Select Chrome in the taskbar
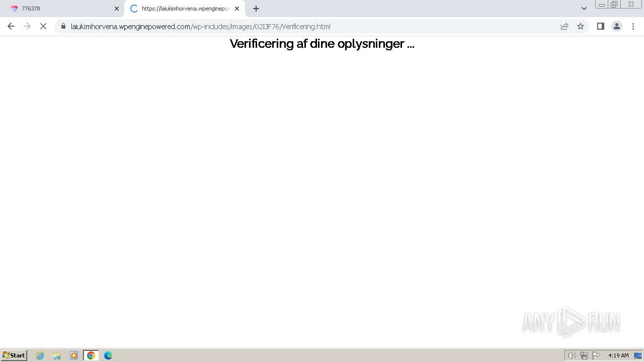 (x=91, y=355)
